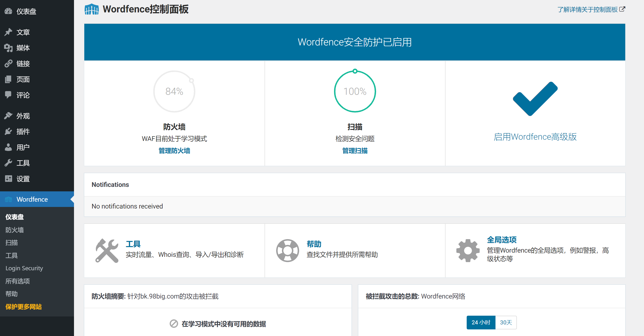This screenshot has width=644, height=336.
Task: Open 媒体 library in the sidebar
Action: (x=23, y=48)
